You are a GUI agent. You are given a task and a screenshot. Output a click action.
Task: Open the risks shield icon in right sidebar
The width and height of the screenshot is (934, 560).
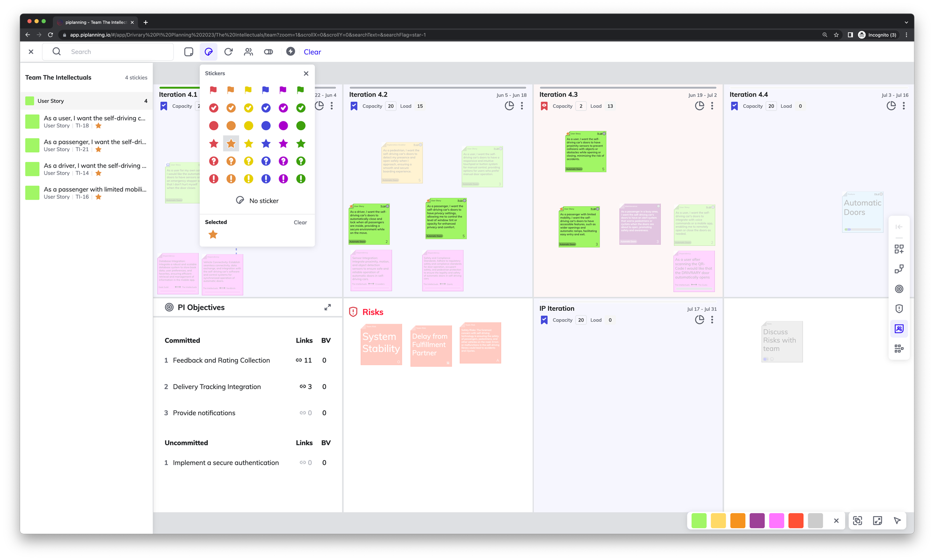(899, 309)
